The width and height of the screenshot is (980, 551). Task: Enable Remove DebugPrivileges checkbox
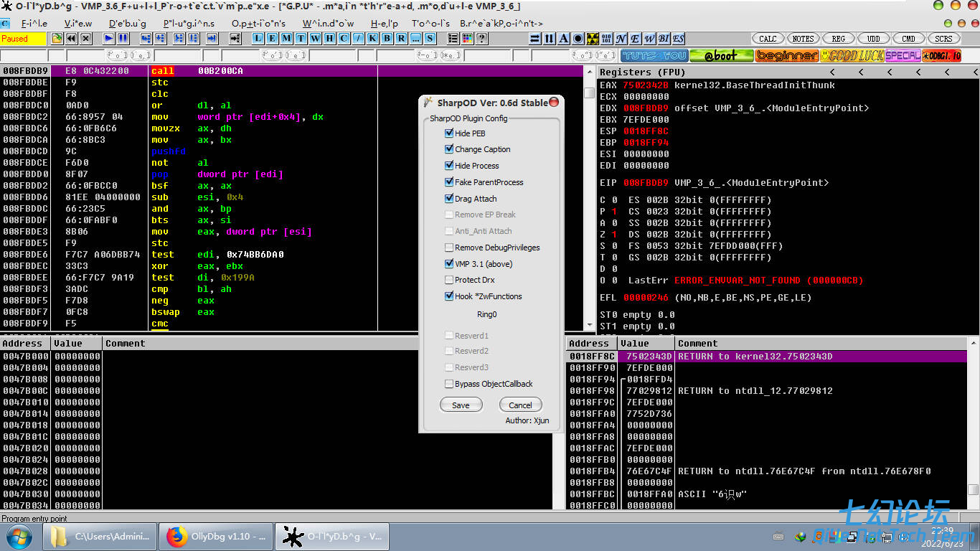pos(449,248)
